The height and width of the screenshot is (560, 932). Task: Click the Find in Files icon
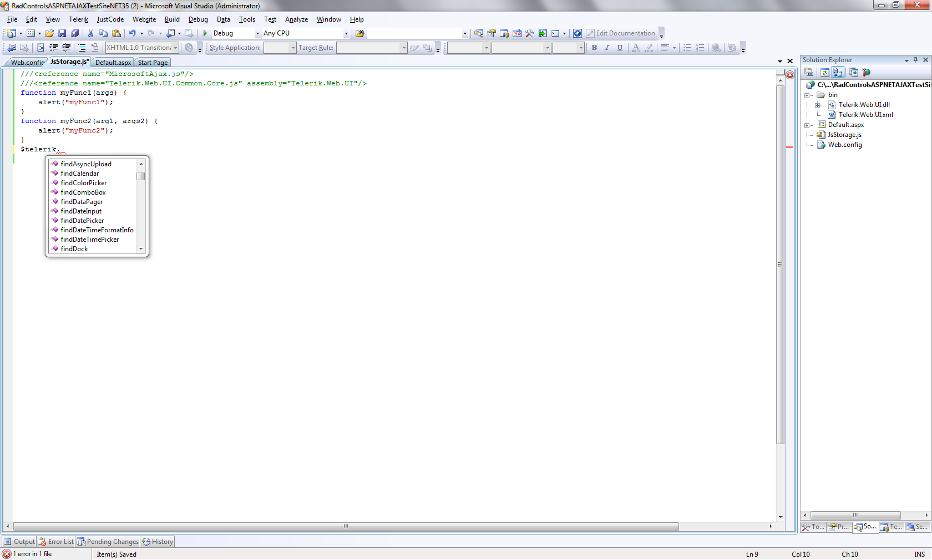[x=359, y=33]
